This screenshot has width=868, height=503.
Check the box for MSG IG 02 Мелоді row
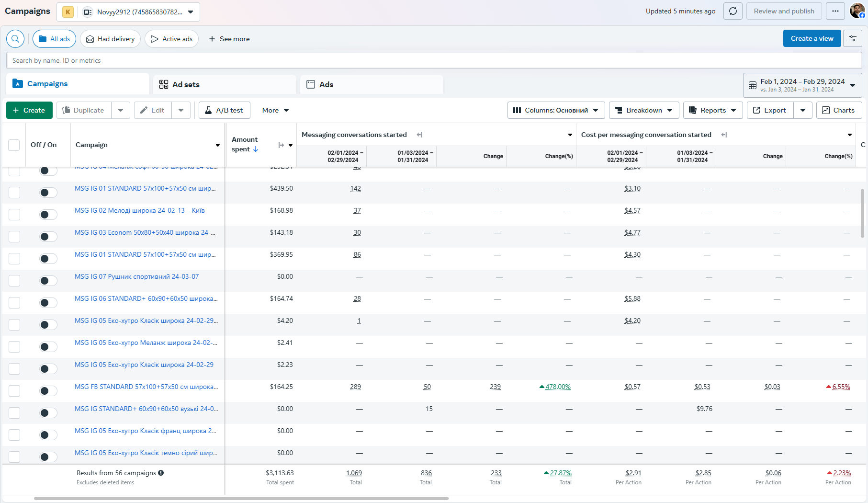pyautogui.click(x=14, y=215)
